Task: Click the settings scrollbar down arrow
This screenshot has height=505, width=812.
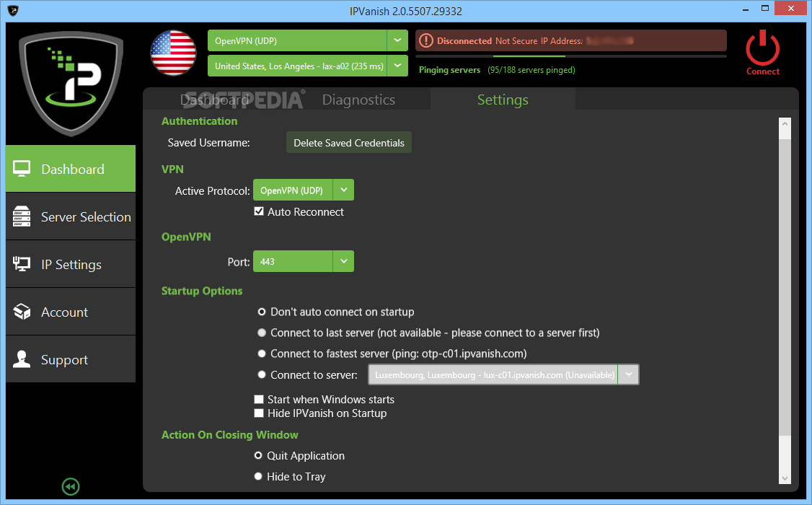Action: pyautogui.click(x=785, y=478)
